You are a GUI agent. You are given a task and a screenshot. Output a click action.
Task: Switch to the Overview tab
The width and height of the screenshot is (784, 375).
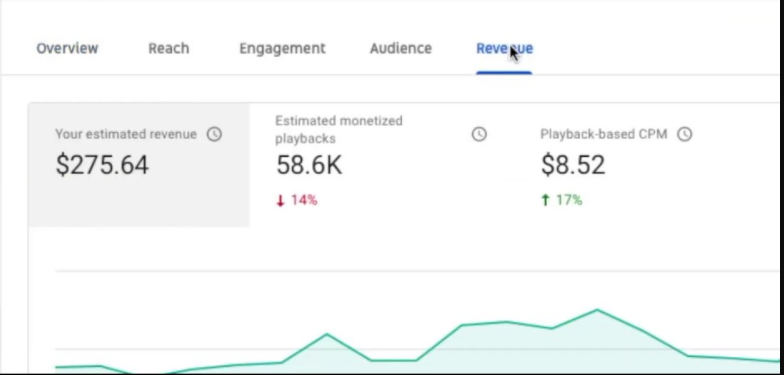click(x=67, y=48)
